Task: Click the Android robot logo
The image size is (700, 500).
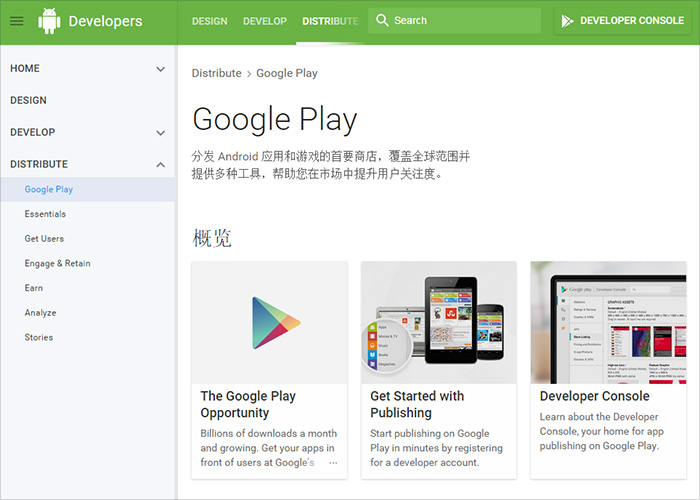Action: point(49,21)
